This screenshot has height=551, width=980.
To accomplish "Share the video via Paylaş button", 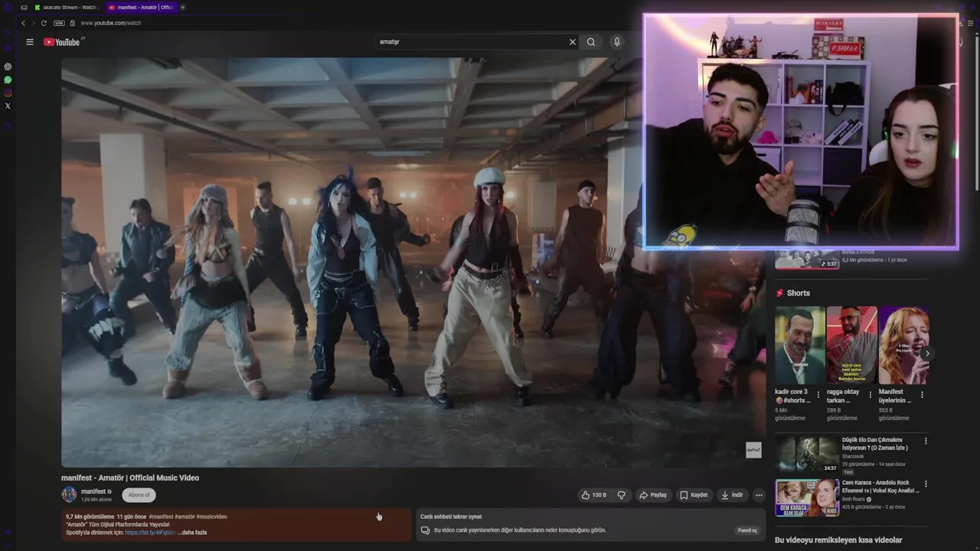I will [653, 495].
